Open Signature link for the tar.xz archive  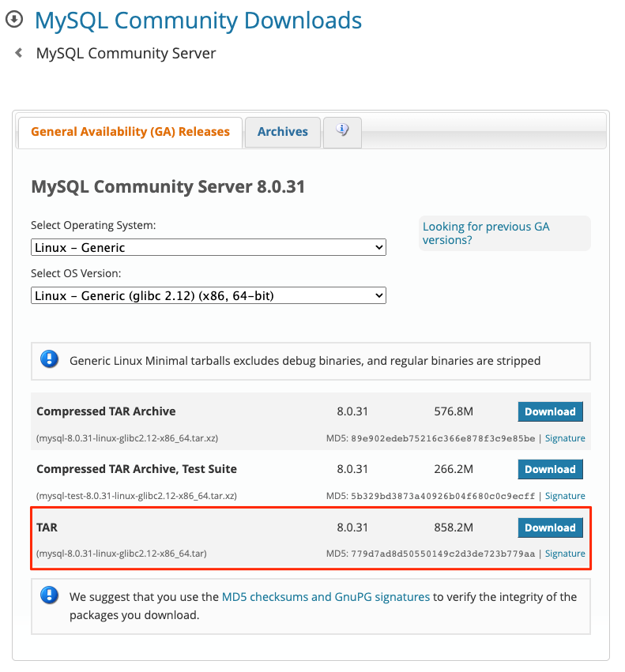(565, 438)
